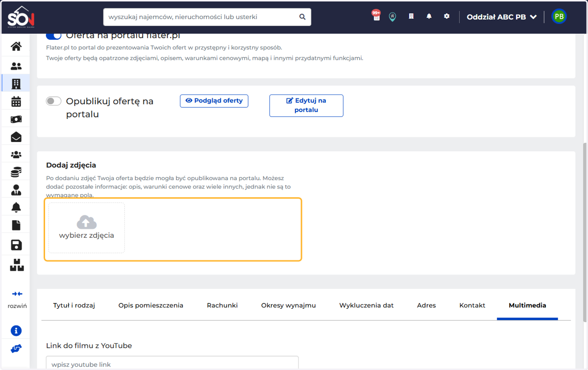This screenshot has height=370, width=588.
Task: Open the coins stack sidebar icon
Action: 16,172
